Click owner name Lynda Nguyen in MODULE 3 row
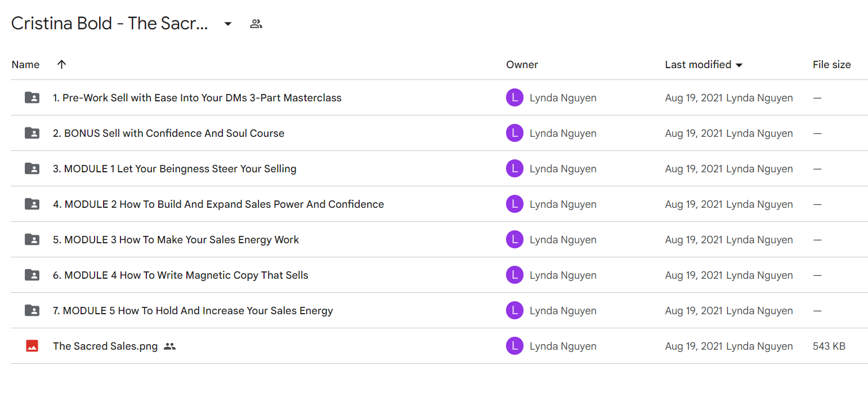 [x=563, y=240]
